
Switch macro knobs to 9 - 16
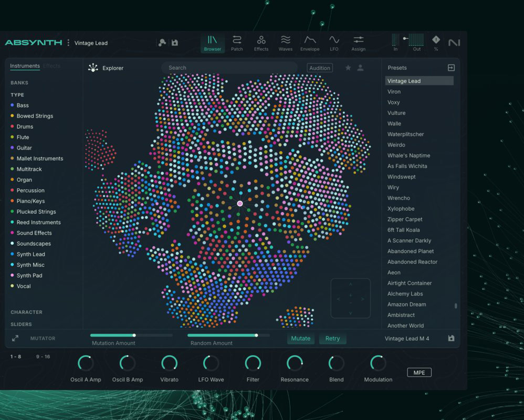(x=43, y=356)
